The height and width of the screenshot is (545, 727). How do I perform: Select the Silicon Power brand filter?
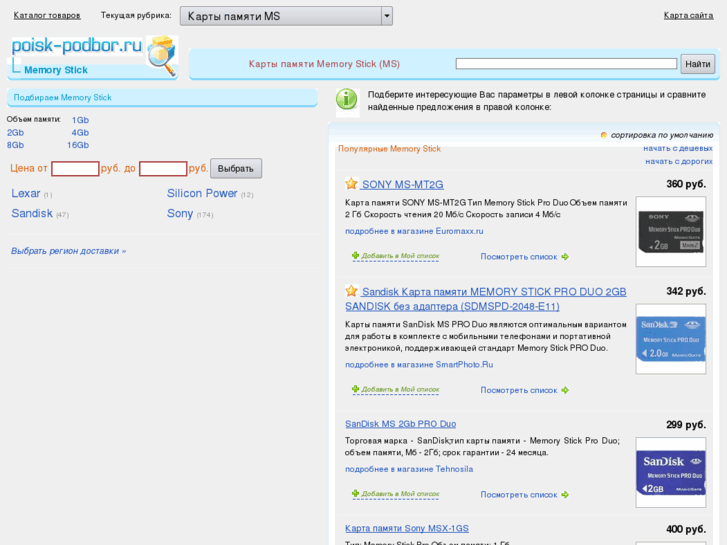coord(202,193)
